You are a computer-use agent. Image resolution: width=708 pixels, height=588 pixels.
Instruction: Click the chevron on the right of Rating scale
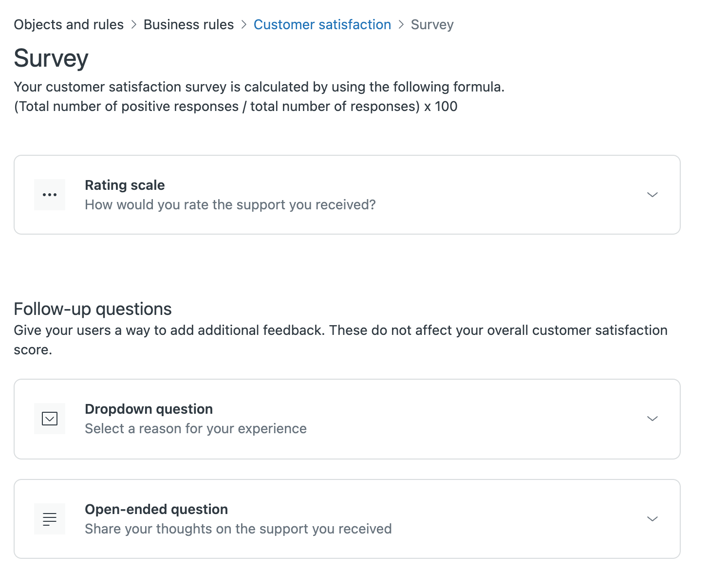(652, 195)
